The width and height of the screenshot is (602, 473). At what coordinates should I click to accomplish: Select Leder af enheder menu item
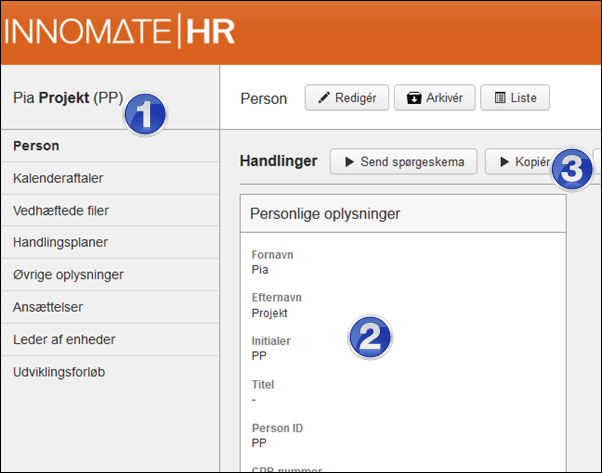(64, 339)
